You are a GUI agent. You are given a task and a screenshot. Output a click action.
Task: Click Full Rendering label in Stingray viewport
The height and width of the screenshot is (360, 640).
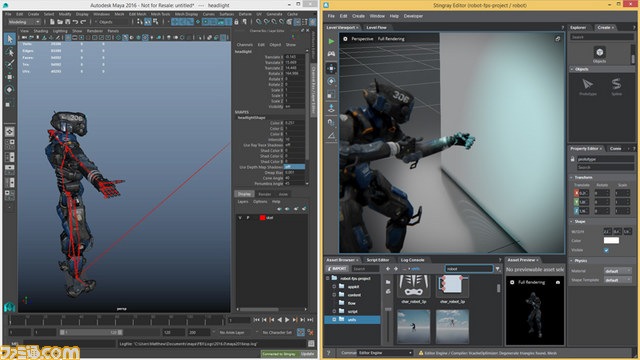[x=391, y=39]
